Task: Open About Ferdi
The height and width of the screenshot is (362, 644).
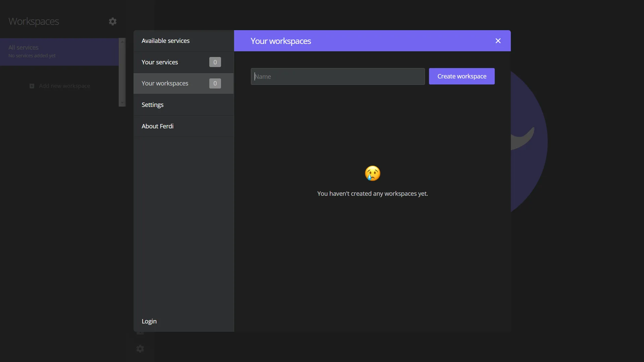Action: click(158, 126)
